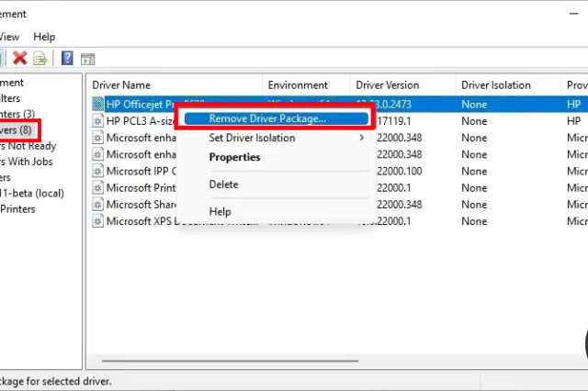Click the Microsoft XPS Document Writer driver icon

pos(98,221)
